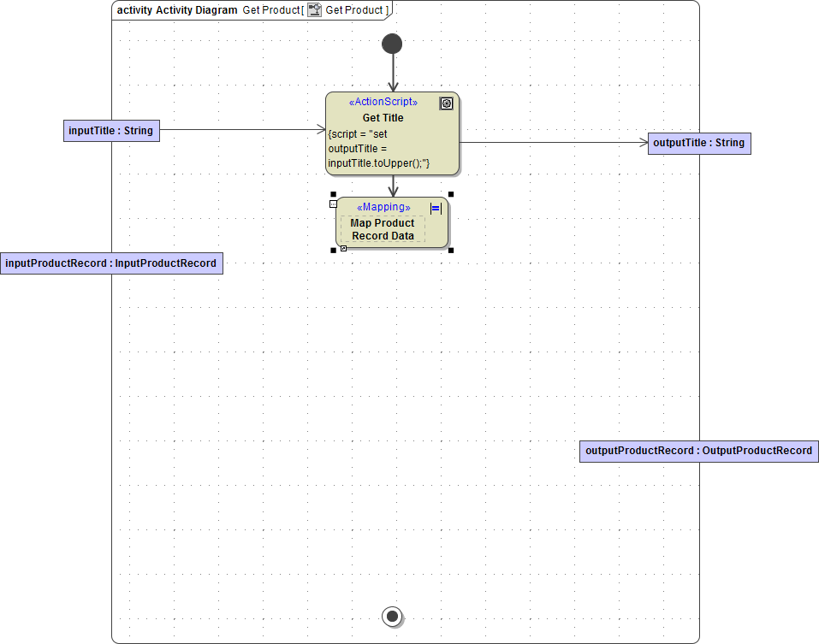This screenshot has height=644, width=819.
Task: Select the inputProductRecord : InputProductRecord node
Action: pos(111,263)
